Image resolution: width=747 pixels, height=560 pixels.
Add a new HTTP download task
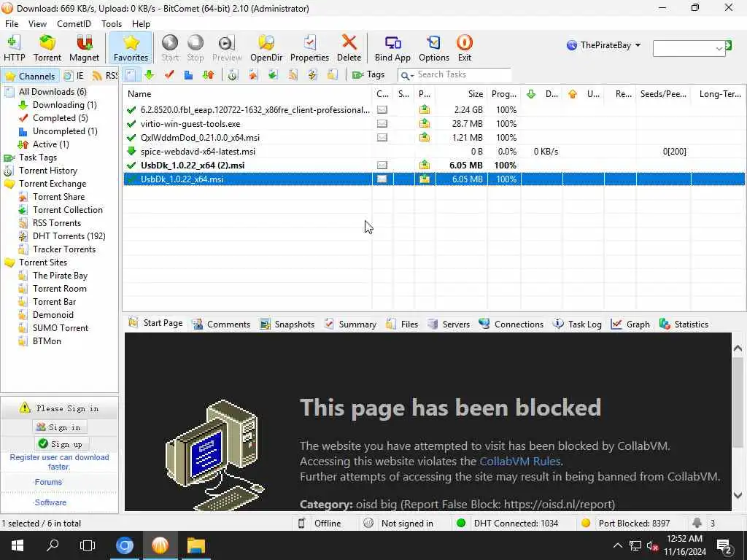pyautogui.click(x=15, y=48)
